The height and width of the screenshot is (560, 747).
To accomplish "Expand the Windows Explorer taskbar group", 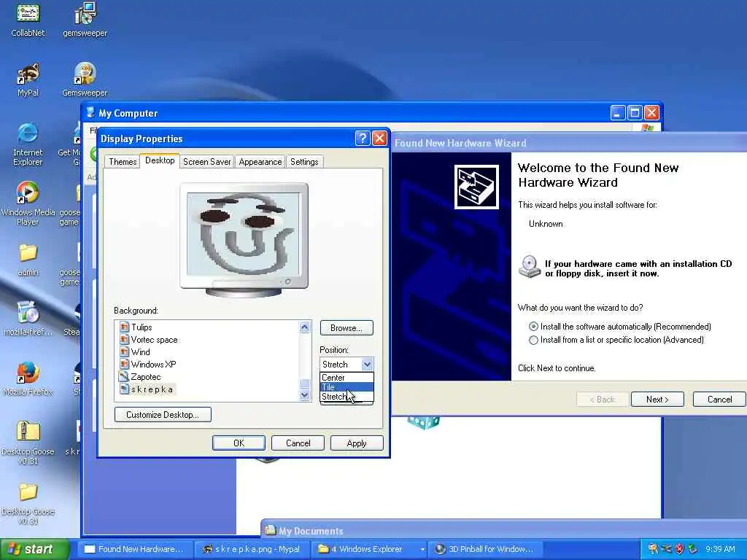I will [369, 549].
